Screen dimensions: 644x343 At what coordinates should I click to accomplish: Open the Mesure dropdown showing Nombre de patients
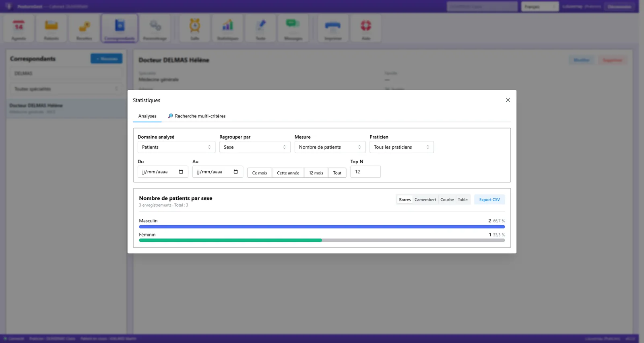pos(330,147)
